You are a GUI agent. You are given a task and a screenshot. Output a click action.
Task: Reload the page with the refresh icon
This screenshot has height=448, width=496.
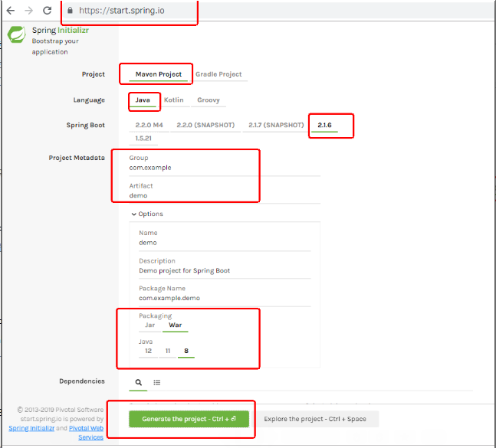[x=47, y=11]
